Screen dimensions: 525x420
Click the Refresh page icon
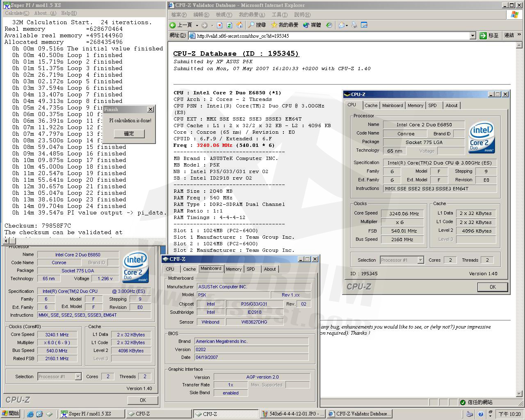[x=229, y=25]
